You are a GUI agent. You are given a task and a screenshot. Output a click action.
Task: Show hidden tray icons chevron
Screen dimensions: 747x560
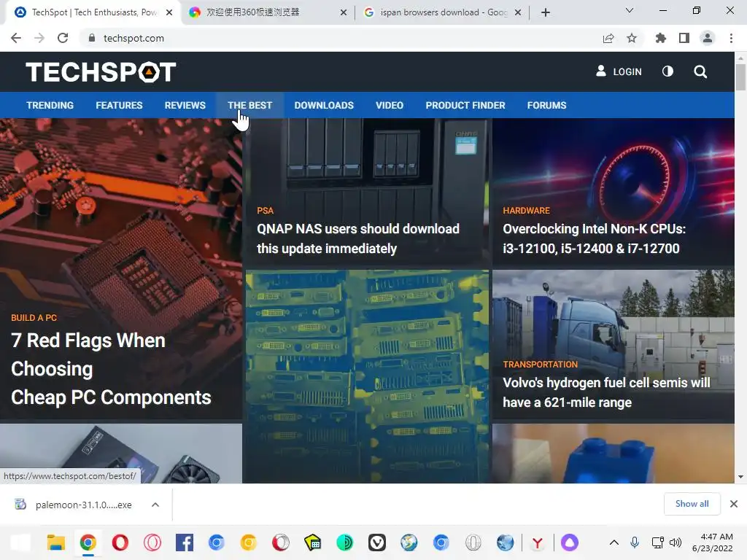(614, 542)
